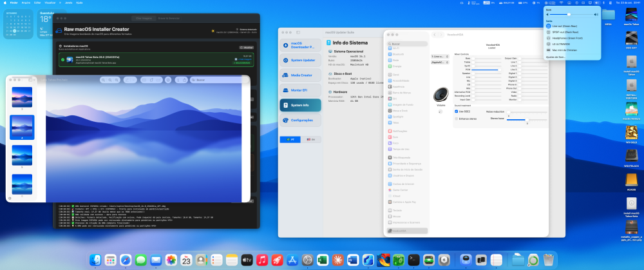The width and height of the screenshot is (644, 270).
Task: Adjust the Som volume slider in the popup
Action: point(572,14)
